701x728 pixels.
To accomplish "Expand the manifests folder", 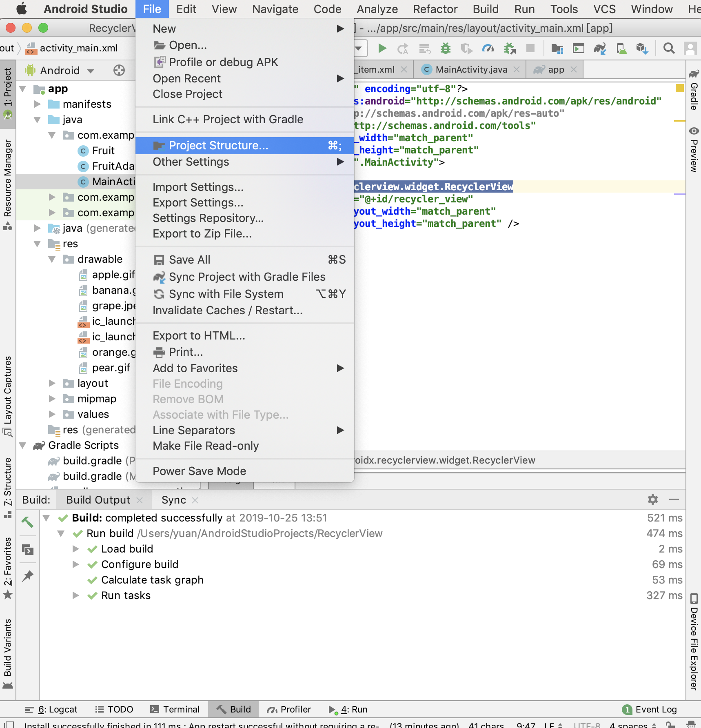I will pos(38,104).
